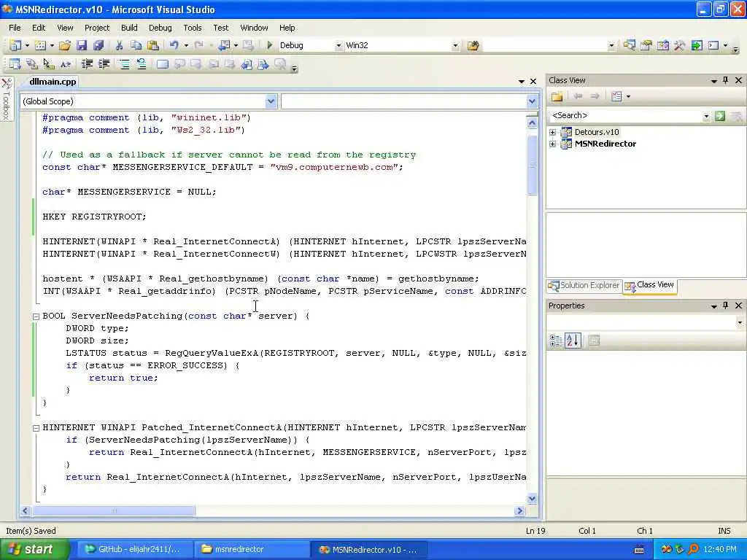Collapse the Patched_InternetConnectA function block

36,428
